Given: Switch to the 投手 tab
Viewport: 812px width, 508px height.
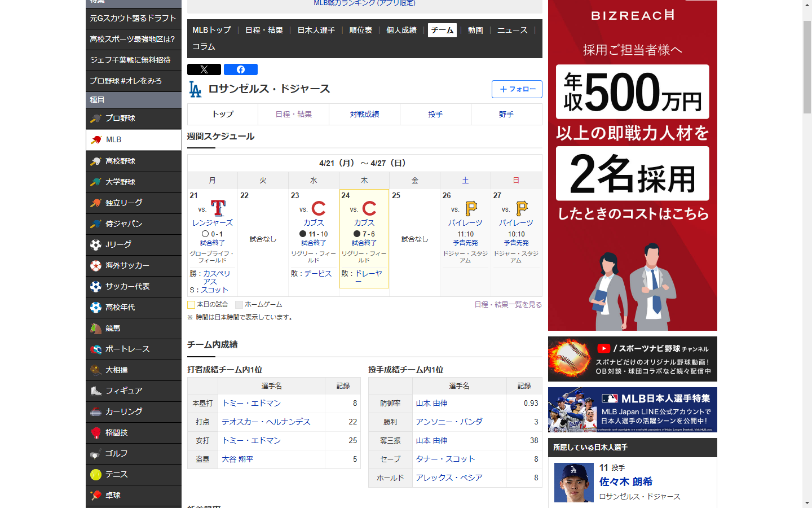Looking at the screenshot, I should point(435,114).
